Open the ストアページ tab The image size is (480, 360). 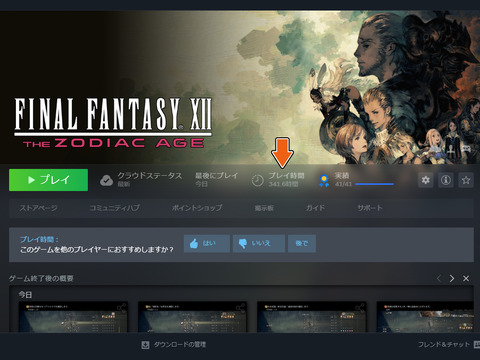tap(38, 208)
